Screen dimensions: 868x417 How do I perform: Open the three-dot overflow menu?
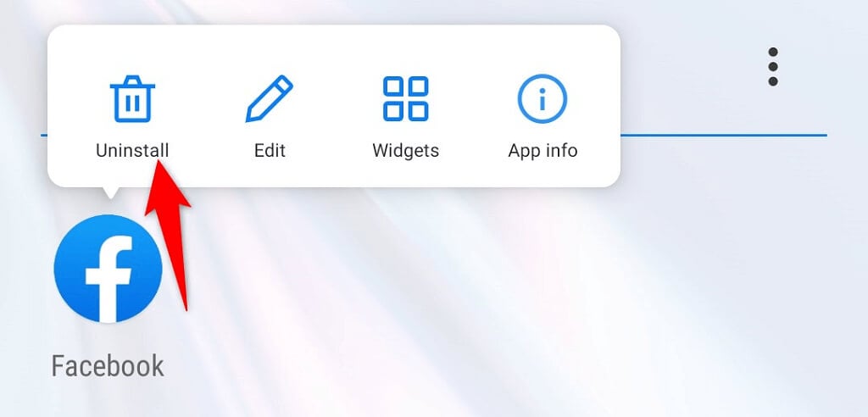click(x=773, y=67)
